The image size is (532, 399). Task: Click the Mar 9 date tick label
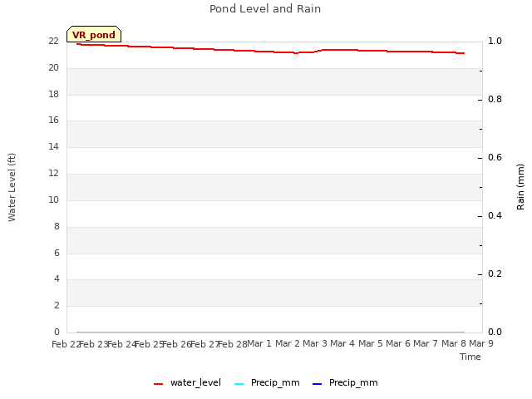(481, 343)
